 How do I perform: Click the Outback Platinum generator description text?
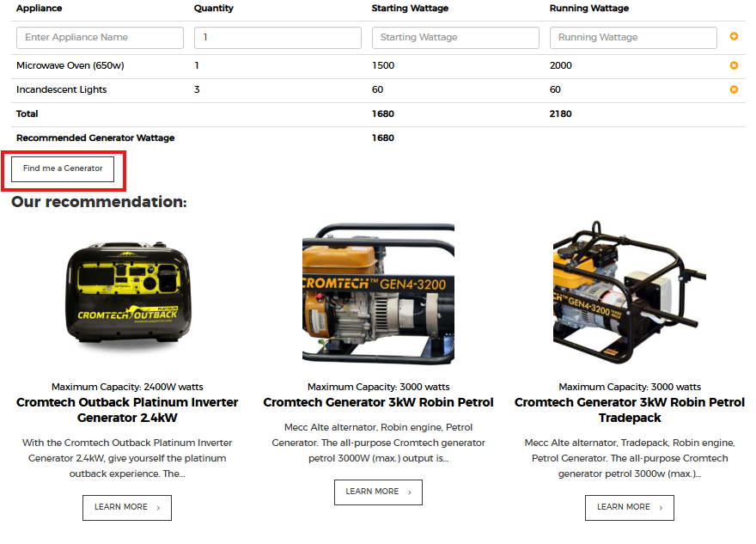127,458
